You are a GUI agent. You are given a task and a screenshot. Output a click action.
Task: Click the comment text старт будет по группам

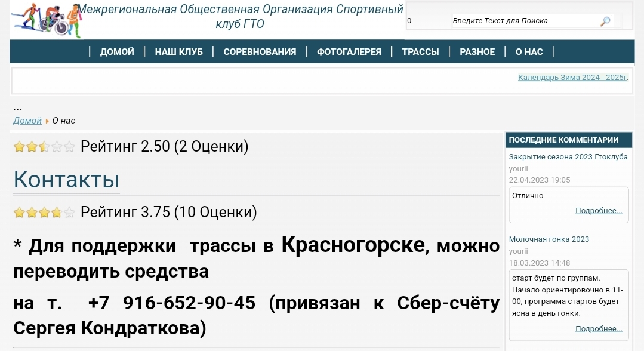point(556,278)
